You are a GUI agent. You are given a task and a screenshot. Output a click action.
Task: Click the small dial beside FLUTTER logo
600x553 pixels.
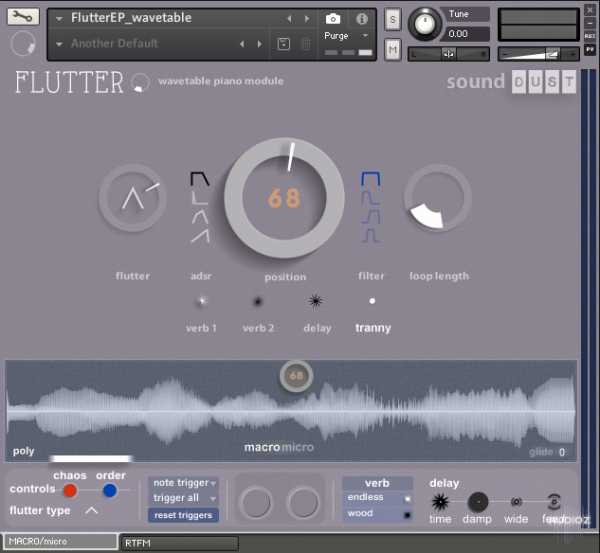pos(140,83)
